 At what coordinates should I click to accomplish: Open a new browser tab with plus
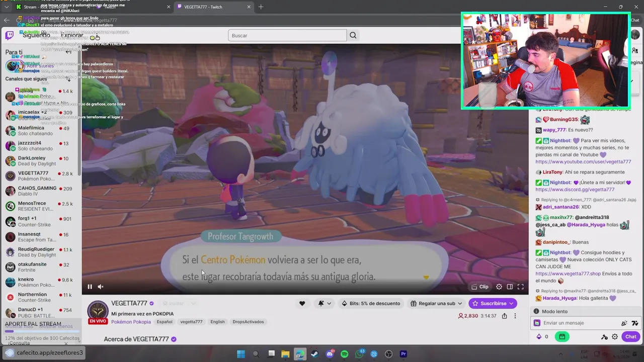(x=261, y=7)
